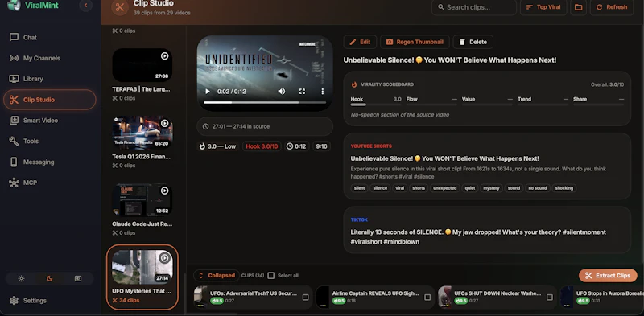Open clip UFO Stops in Aurora Borealis
The height and width of the screenshot is (316, 644).
(x=601, y=297)
